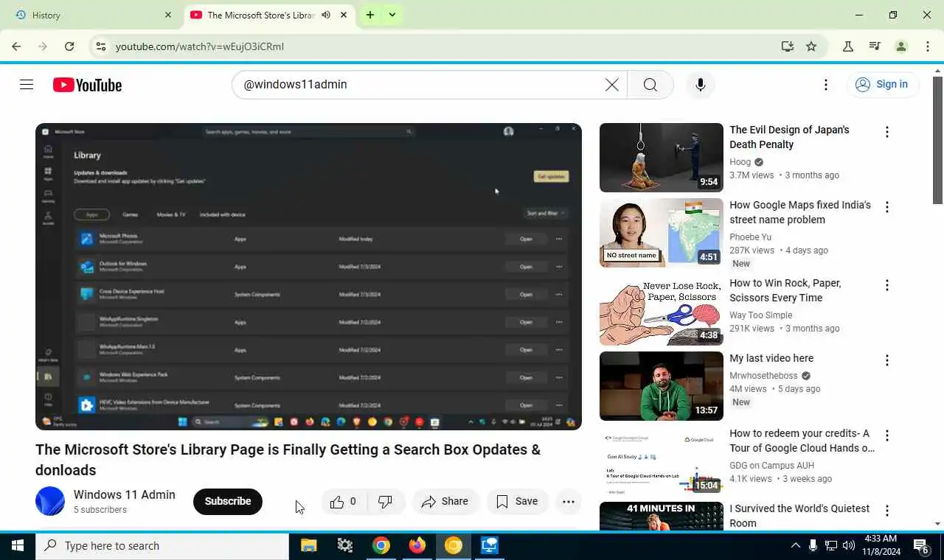Like the video with thumbs up
Viewport: 944px width, 560px height.
click(x=344, y=502)
